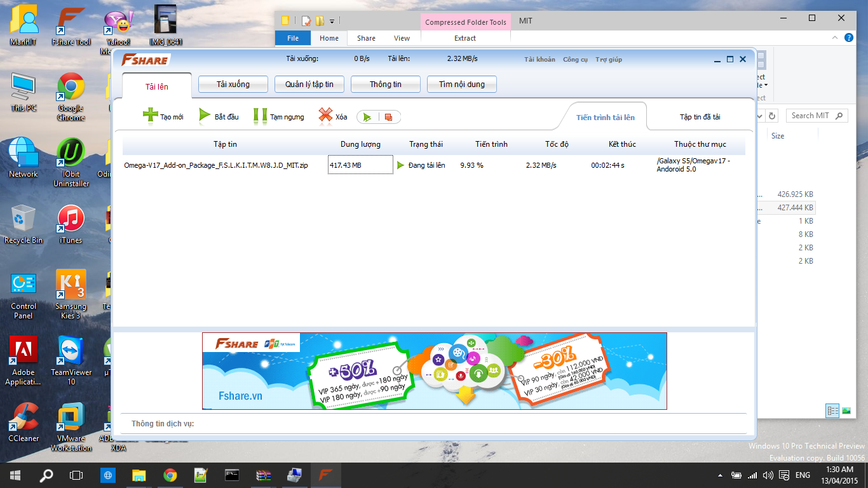
Task: Open the Công cụ menu
Action: (575, 59)
